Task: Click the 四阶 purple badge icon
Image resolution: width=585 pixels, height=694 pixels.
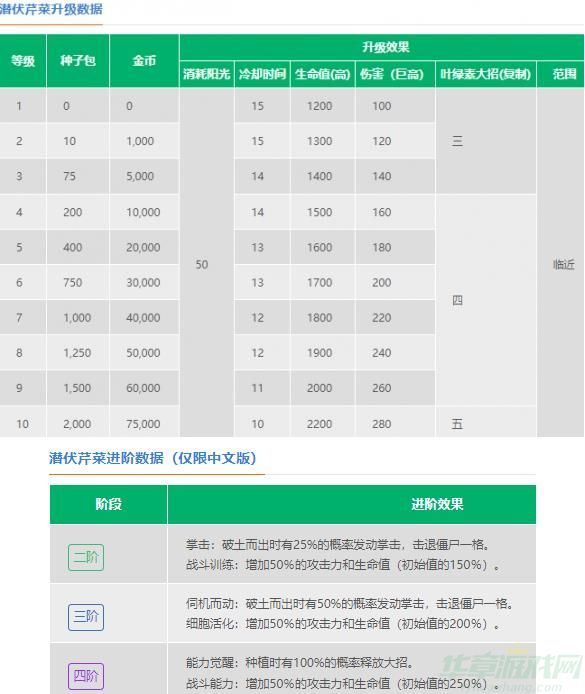Action: click(86, 676)
